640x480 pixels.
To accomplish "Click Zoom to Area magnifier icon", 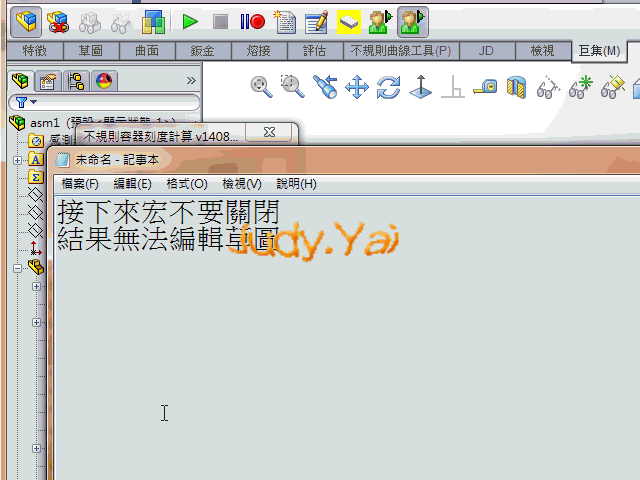I will point(292,87).
